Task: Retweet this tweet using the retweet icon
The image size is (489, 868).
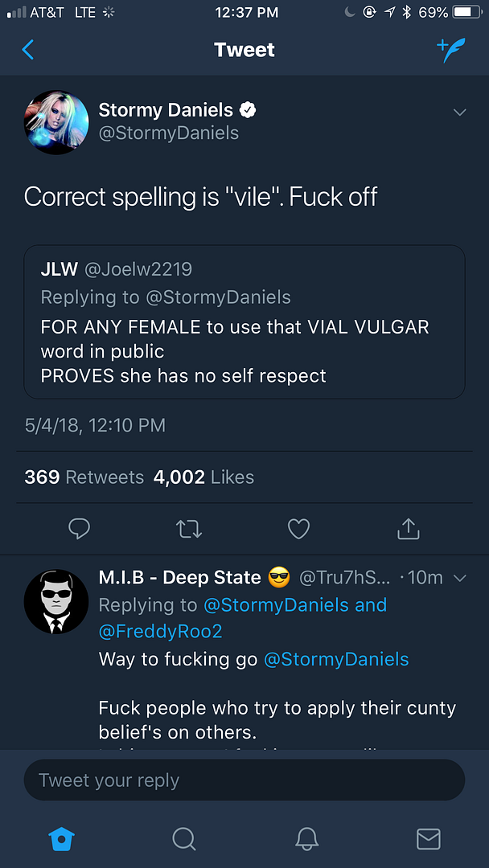Action: [x=189, y=528]
